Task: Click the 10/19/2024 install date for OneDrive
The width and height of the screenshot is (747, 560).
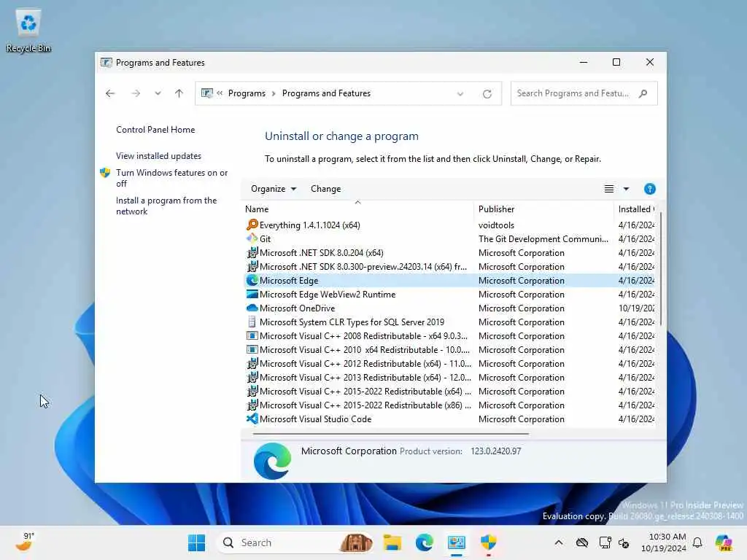Action: 636,308
